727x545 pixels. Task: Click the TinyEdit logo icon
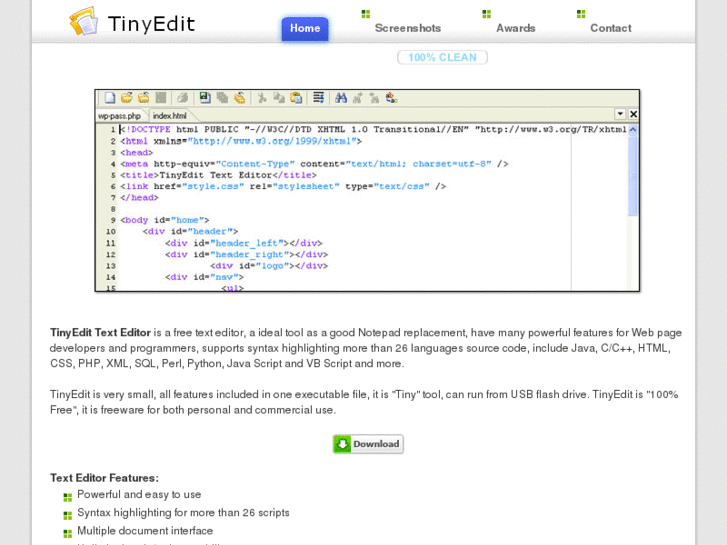[84, 21]
